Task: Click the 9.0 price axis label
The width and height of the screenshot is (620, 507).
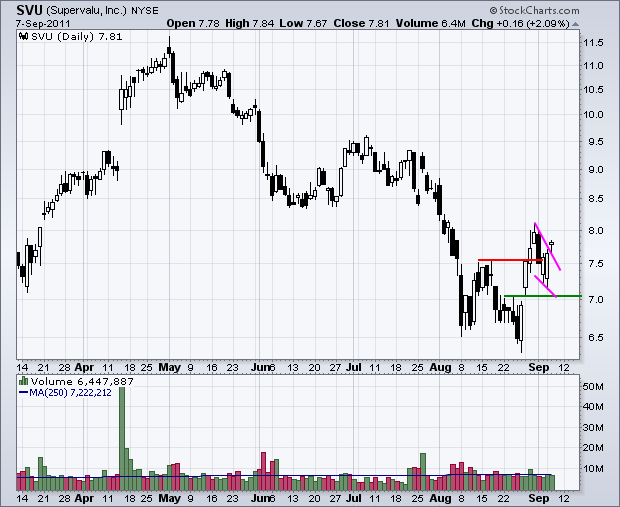Action: pyautogui.click(x=595, y=170)
